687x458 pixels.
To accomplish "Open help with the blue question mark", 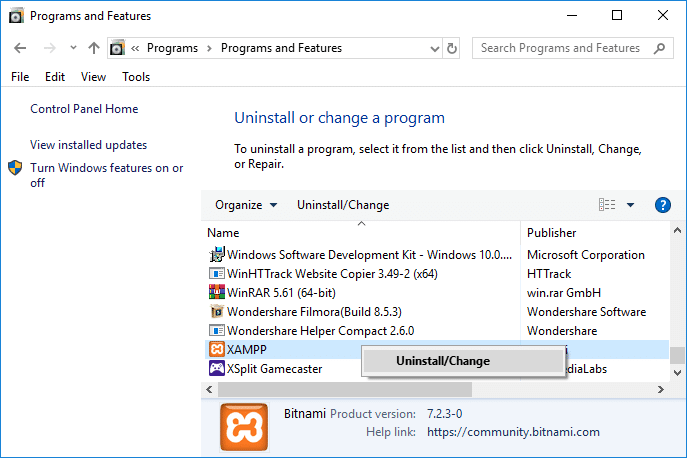I will pyautogui.click(x=662, y=205).
